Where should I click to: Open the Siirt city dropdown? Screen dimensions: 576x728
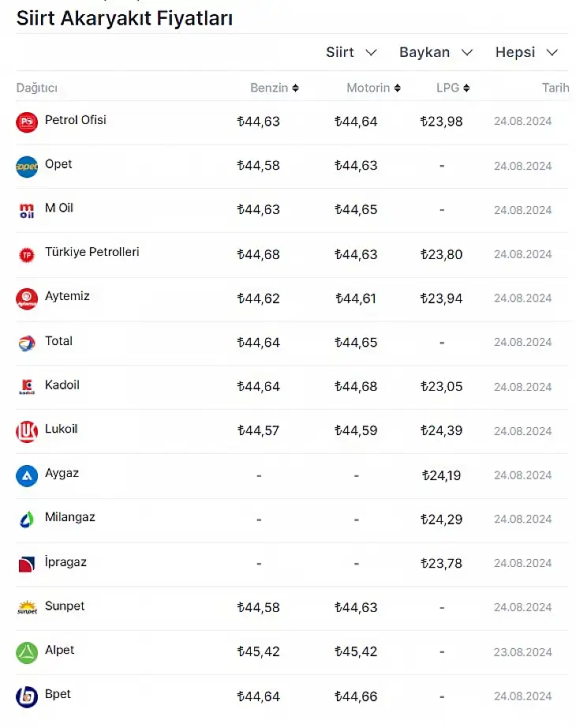pos(351,52)
